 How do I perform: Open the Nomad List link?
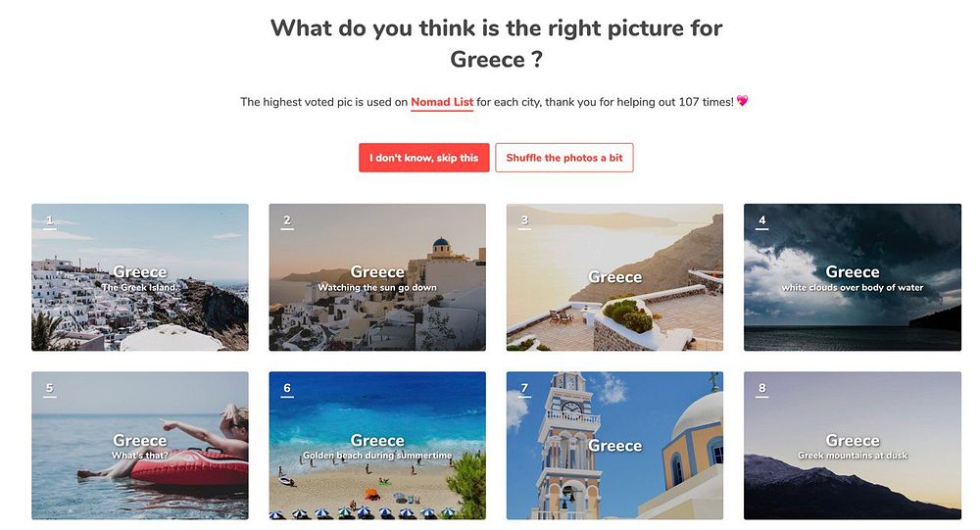point(442,102)
